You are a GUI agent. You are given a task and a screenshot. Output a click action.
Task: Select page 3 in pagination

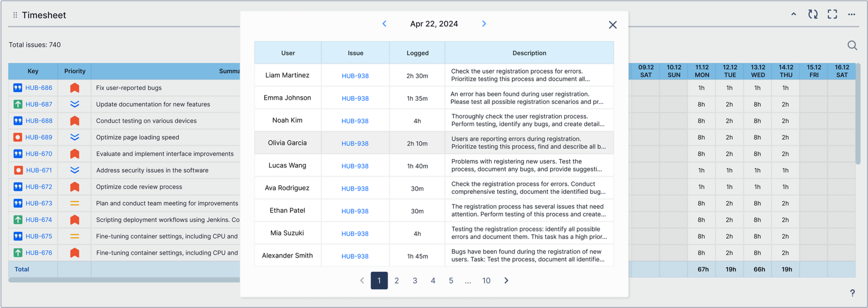[415, 280]
